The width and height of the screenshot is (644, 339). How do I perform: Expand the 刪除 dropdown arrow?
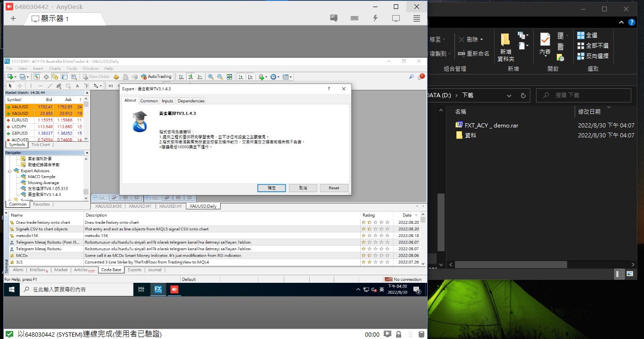click(x=487, y=40)
